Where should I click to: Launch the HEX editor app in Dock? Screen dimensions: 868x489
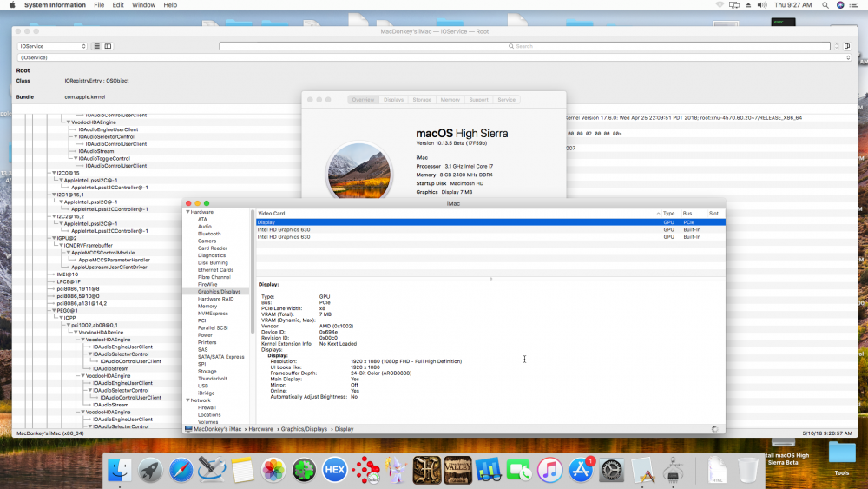334,470
